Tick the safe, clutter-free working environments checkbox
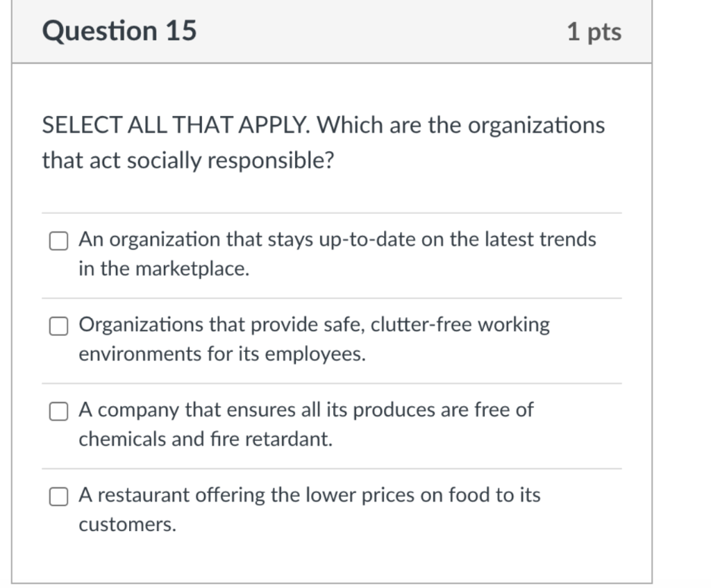The image size is (711, 588). 58,326
